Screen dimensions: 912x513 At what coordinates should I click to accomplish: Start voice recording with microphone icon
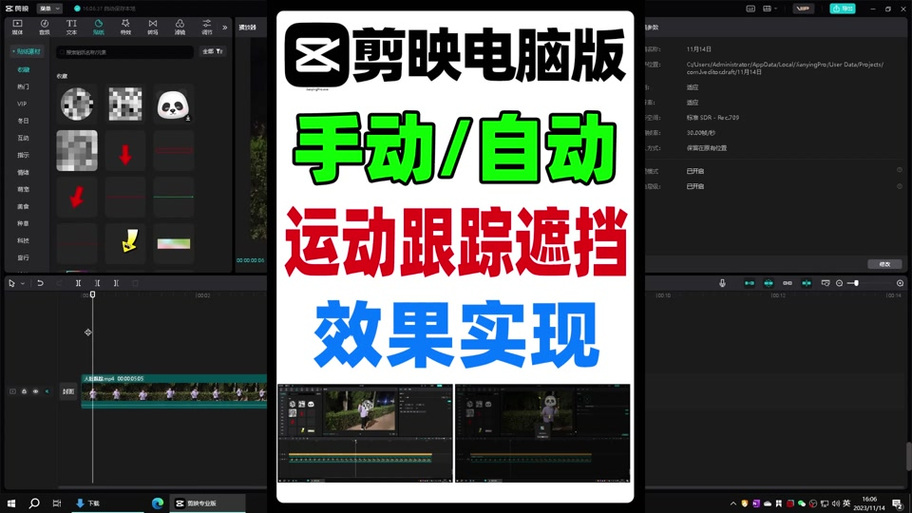coord(722,283)
